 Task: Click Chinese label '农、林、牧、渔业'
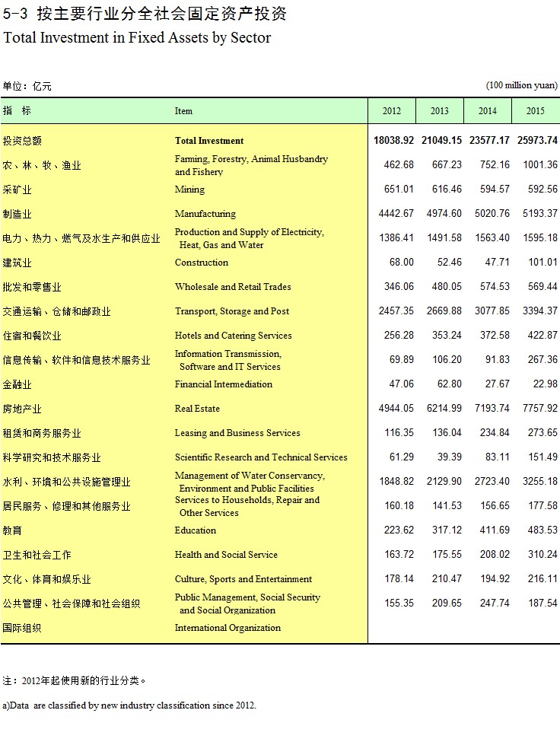coord(42,166)
